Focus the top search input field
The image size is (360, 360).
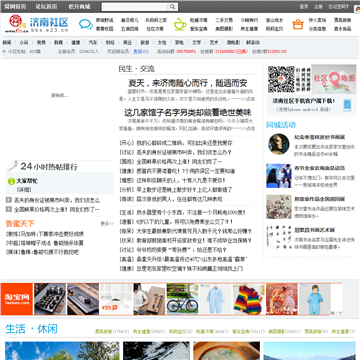135,7
